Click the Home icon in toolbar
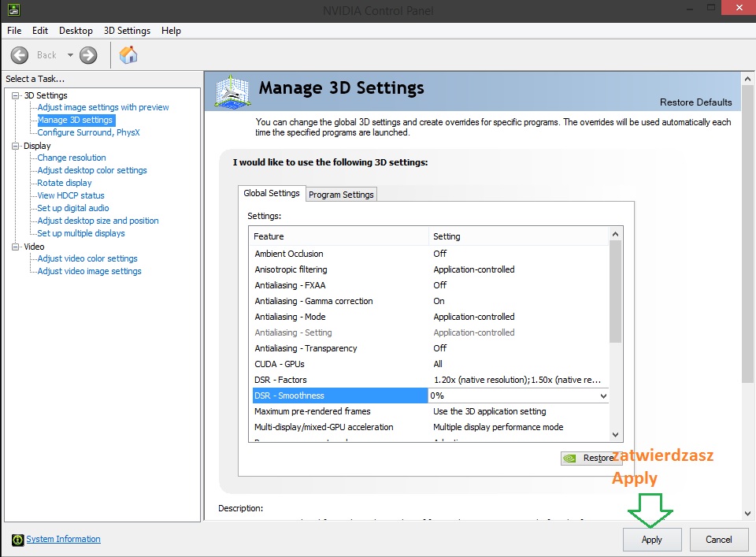The width and height of the screenshot is (756, 557). pos(128,54)
